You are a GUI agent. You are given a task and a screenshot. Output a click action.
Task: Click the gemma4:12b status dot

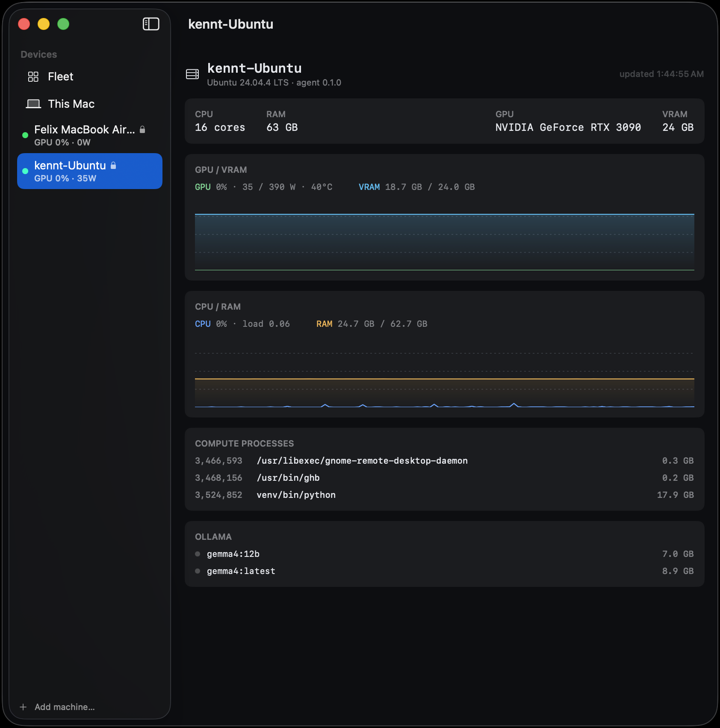198,554
